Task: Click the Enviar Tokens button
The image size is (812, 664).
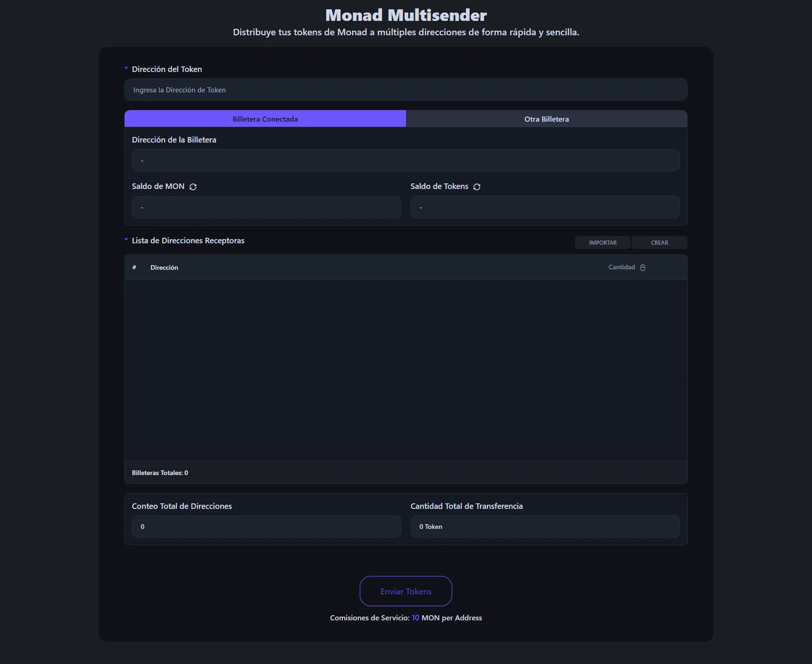Action: pos(406,591)
